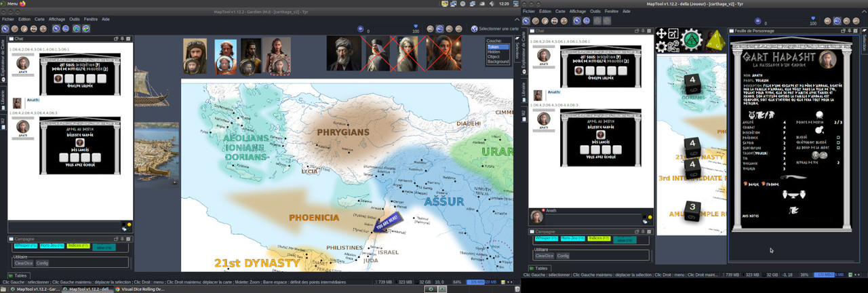Click the 3D die showing 3
Image resolution: width=868 pixels, height=293 pixels.
click(x=692, y=210)
